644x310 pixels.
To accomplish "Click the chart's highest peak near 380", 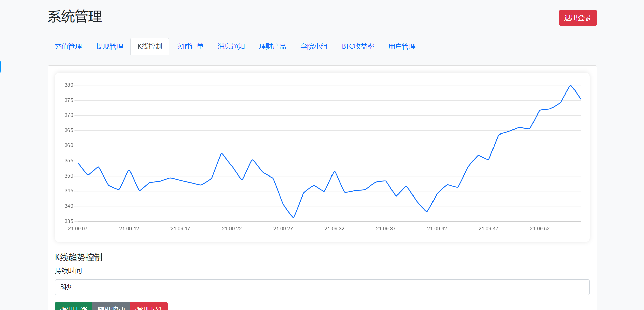I will coord(570,85).
